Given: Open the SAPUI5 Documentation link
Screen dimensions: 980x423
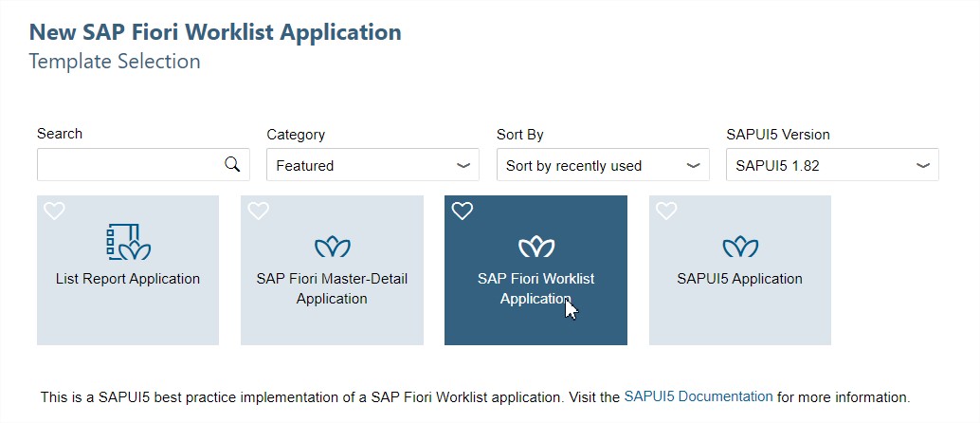Looking at the screenshot, I should coord(699,396).
